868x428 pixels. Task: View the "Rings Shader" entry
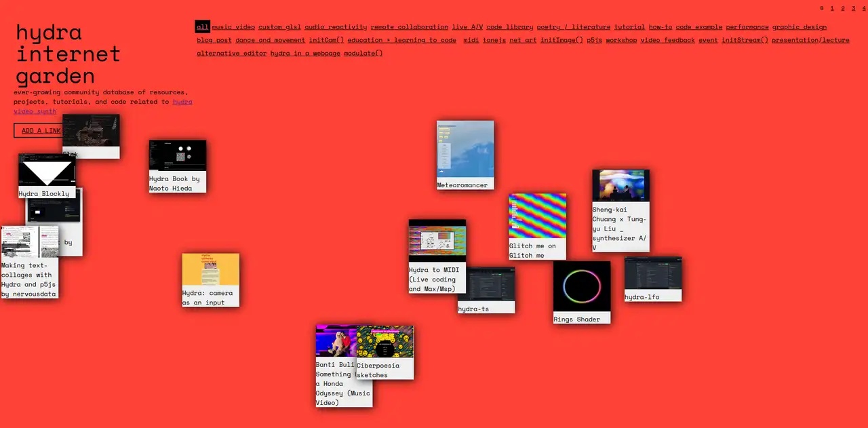(x=581, y=290)
